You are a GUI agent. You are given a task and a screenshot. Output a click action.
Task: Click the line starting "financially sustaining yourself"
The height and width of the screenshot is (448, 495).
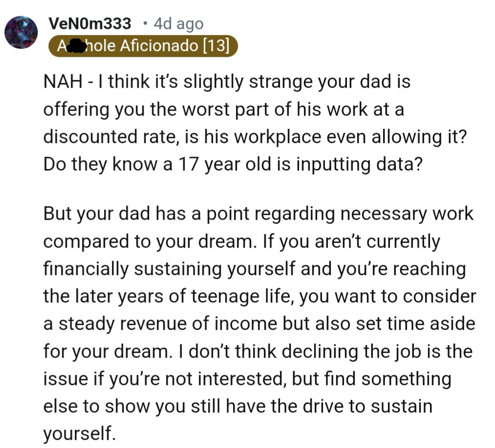pos(254,269)
